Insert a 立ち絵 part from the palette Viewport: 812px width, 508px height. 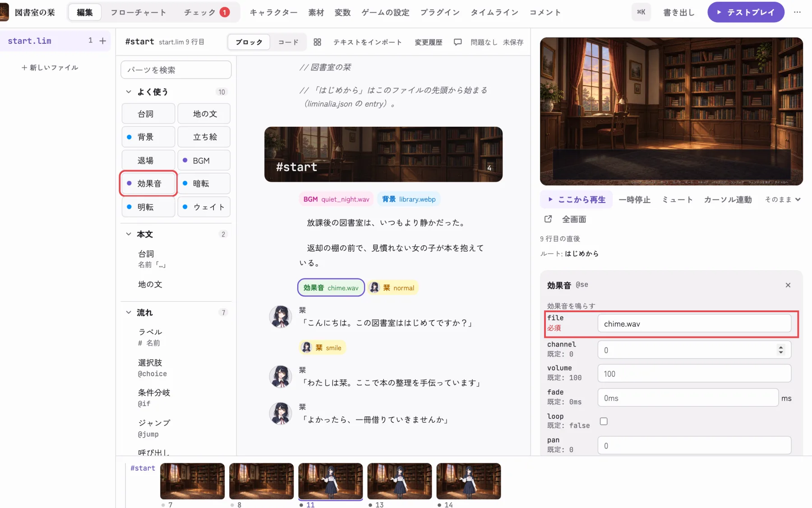tap(204, 137)
